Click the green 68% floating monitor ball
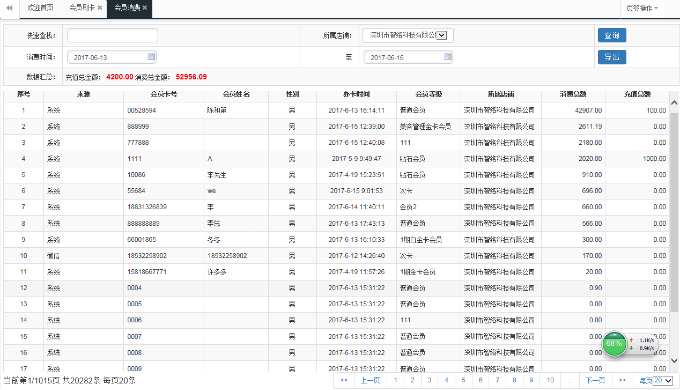This screenshot has height=390, width=680. 614,344
